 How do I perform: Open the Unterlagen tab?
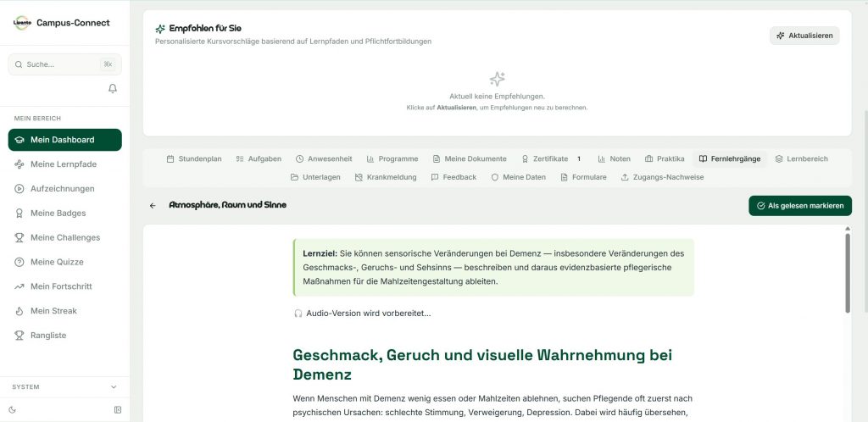coord(315,177)
